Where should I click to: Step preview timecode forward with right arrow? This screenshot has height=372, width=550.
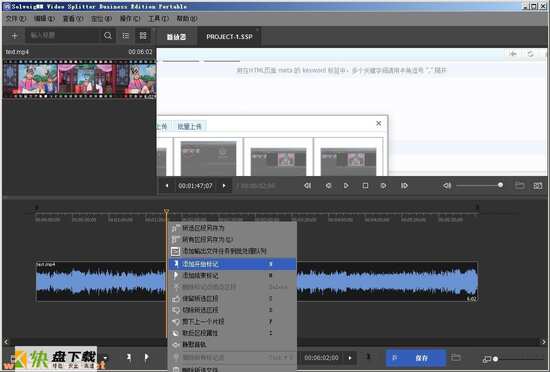point(224,186)
